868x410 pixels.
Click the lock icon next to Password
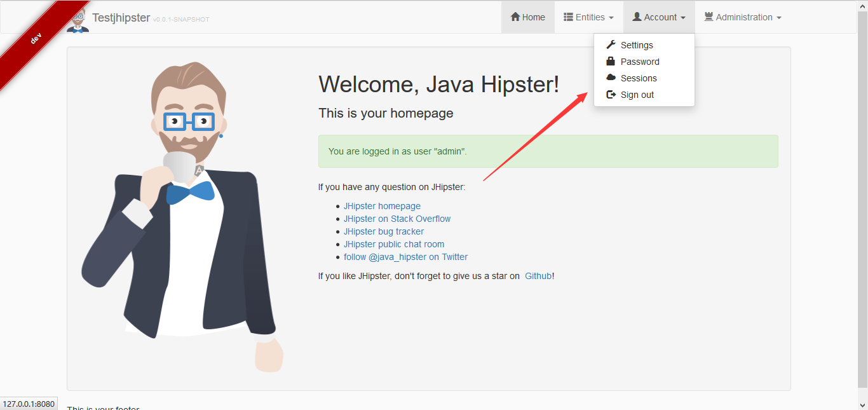(x=611, y=61)
